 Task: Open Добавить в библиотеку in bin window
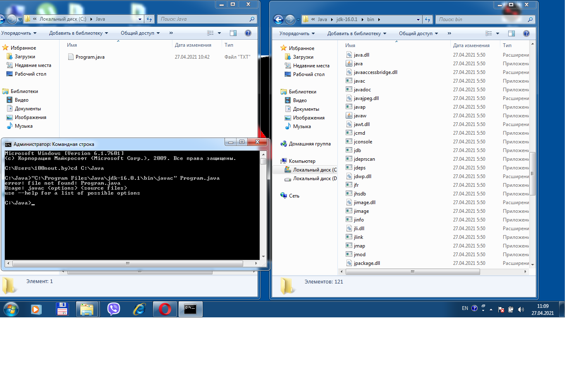tap(357, 33)
